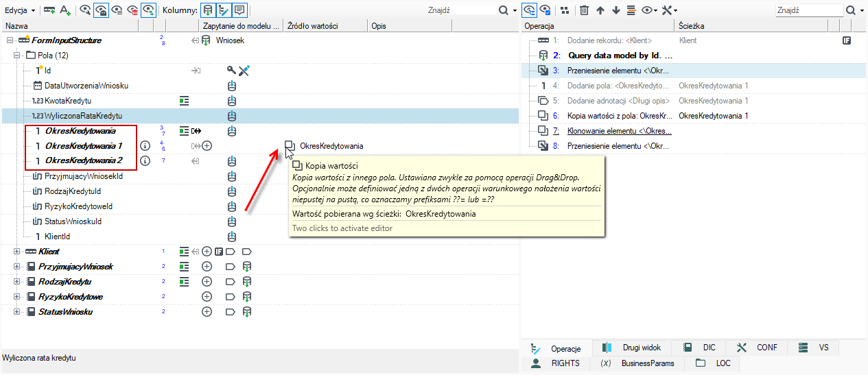Open the LOC tab
Viewport: 868px width, 375px height.
[713, 363]
